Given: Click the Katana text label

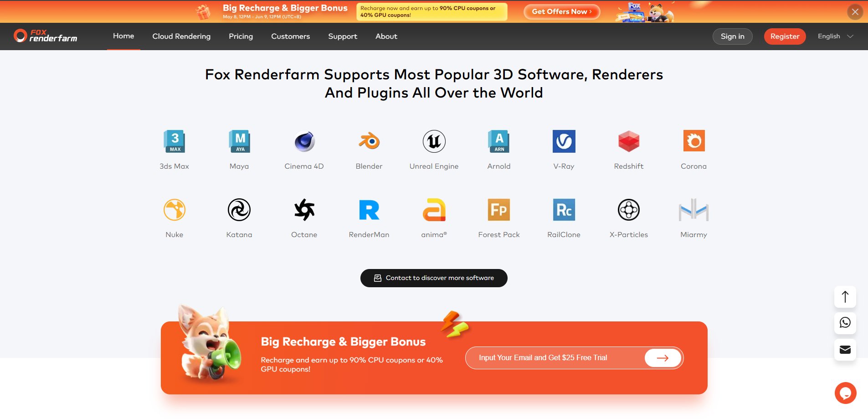Looking at the screenshot, I should [x=239, y=235].
